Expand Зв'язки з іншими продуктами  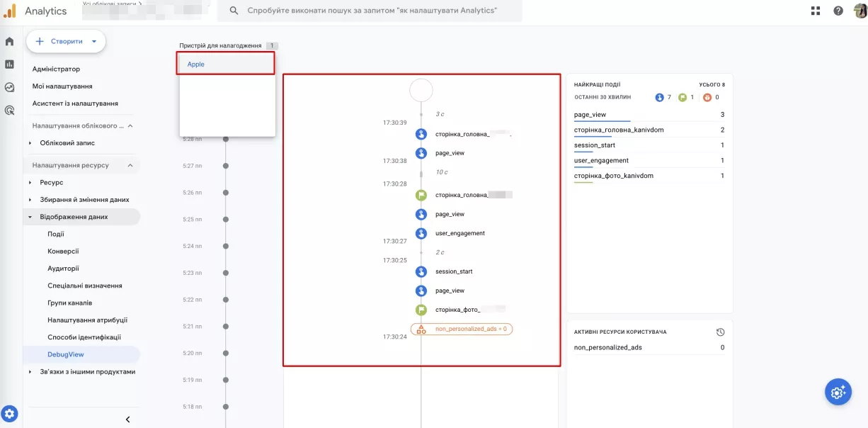pyautogui.click(x=30, y=371)
